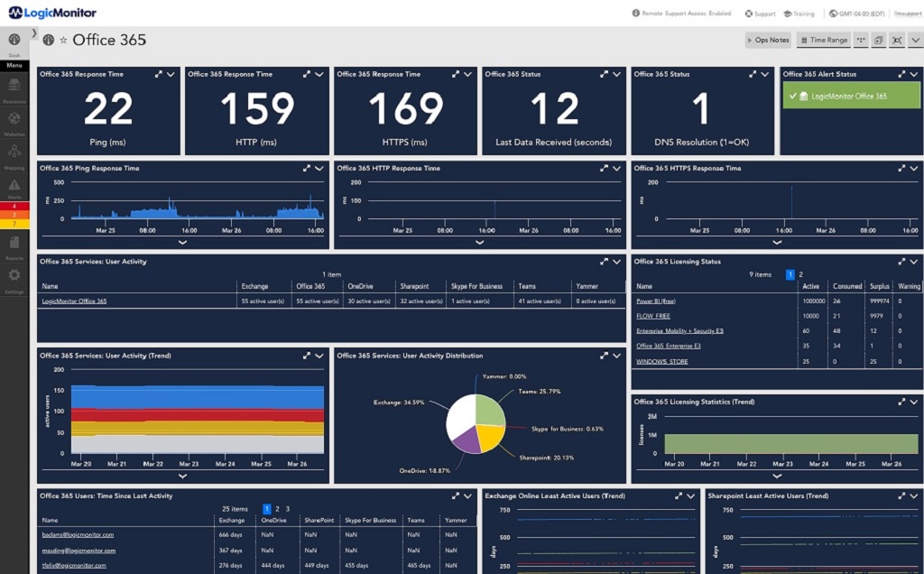Image resolution: width=924 pixels, height=574 pixels.
Task: Select page 1 of Licensing Status
Action: [790, 274]
